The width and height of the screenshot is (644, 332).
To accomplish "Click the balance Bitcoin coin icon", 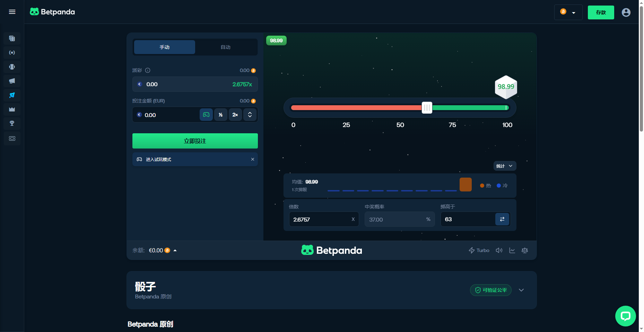I will coord(167,250).
